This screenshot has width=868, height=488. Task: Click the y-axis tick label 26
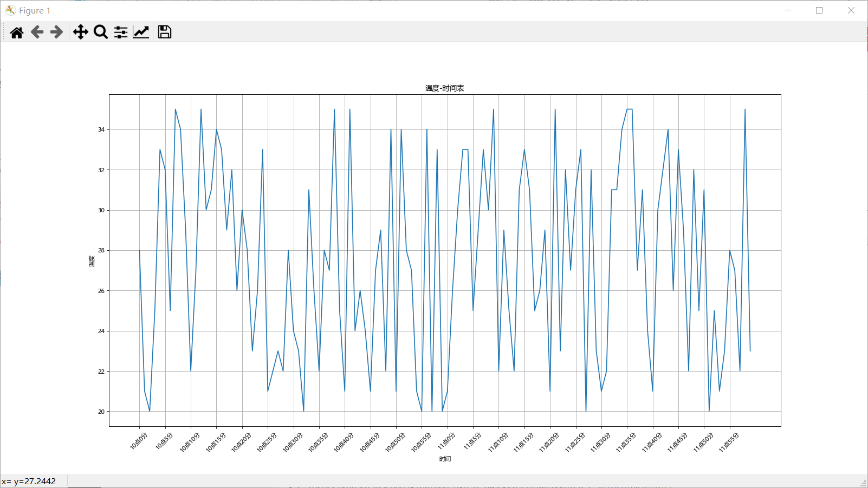pyautogui.click(x=101, y=291)
